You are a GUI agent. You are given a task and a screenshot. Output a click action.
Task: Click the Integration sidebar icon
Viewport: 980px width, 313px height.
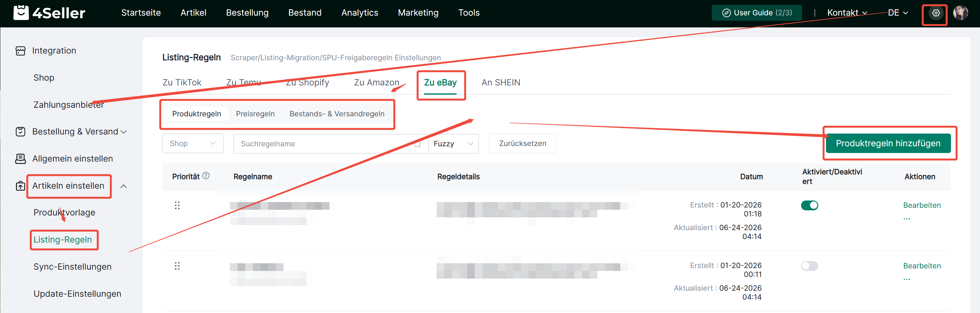pyautogui.click(x=20, y=51)
